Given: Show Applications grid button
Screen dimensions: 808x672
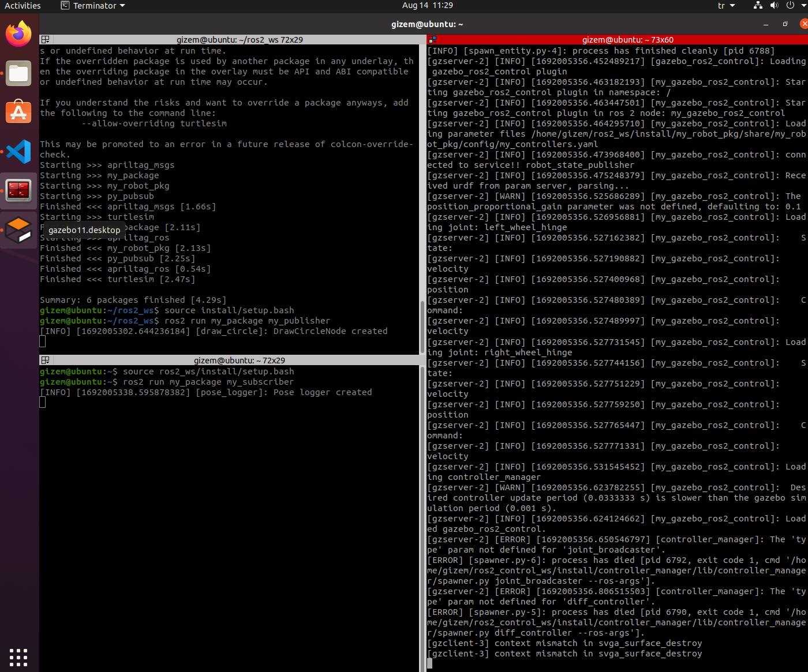Looking at the screenshot, I should [x=18, y=657].
